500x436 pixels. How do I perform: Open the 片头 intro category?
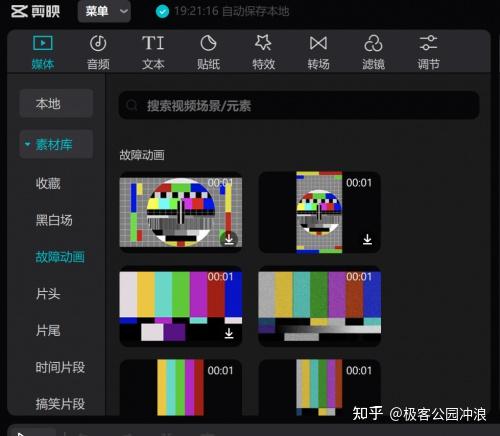click(48, 294)
